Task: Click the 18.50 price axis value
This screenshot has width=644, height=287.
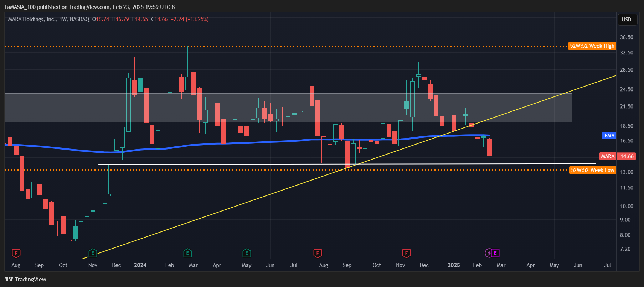Action: pos(627,126)
